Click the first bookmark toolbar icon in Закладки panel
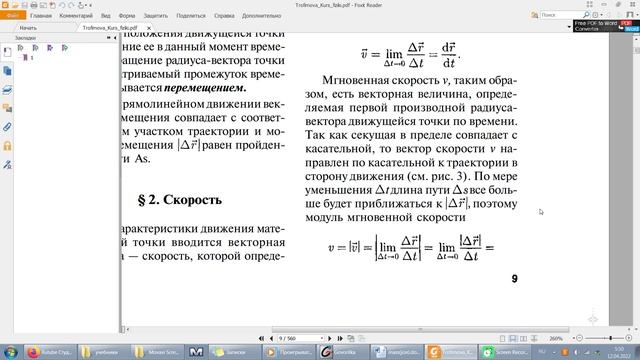The height and width of the screenshot is (360, 640). point(20,48)
